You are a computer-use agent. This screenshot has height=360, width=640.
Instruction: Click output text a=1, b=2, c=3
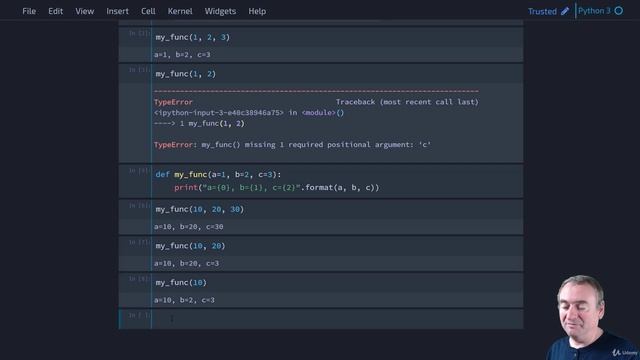(x=182, y=55)
